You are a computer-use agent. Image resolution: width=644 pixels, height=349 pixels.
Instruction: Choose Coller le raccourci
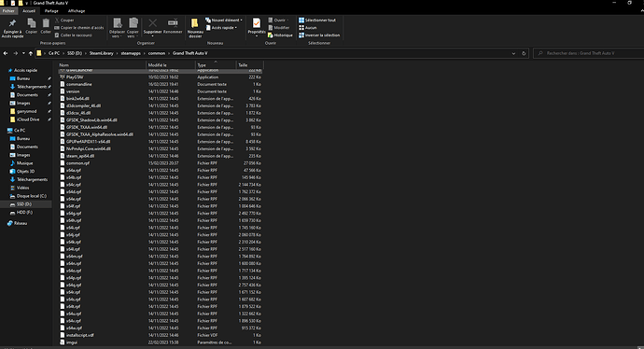(x=74, y=35)
